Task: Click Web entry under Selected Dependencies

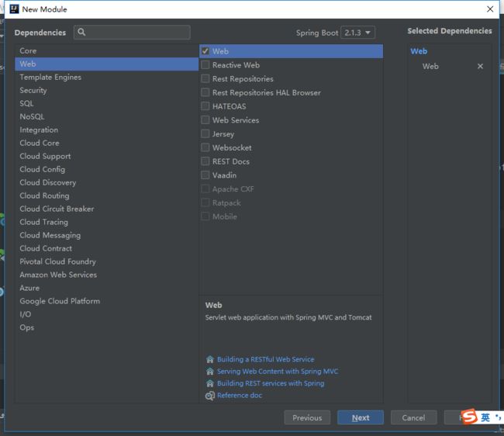Action: coord(430,66)
